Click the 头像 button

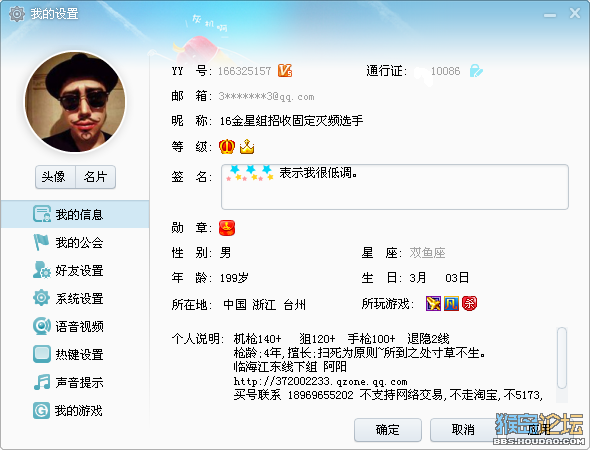pyautogui.click(x=55, y=177)
